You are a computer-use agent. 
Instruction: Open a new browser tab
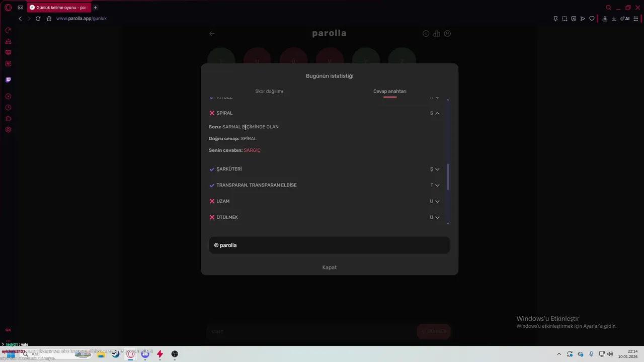click(95, 8)
